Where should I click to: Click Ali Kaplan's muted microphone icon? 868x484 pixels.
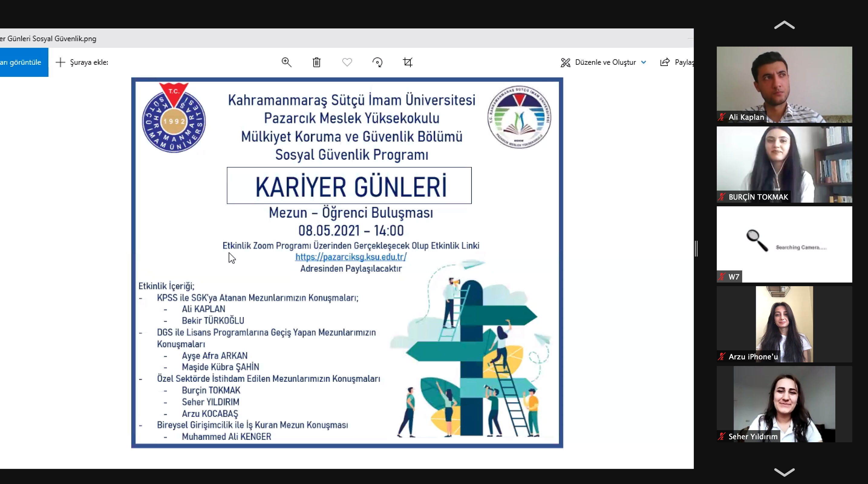tap(721, 117)
